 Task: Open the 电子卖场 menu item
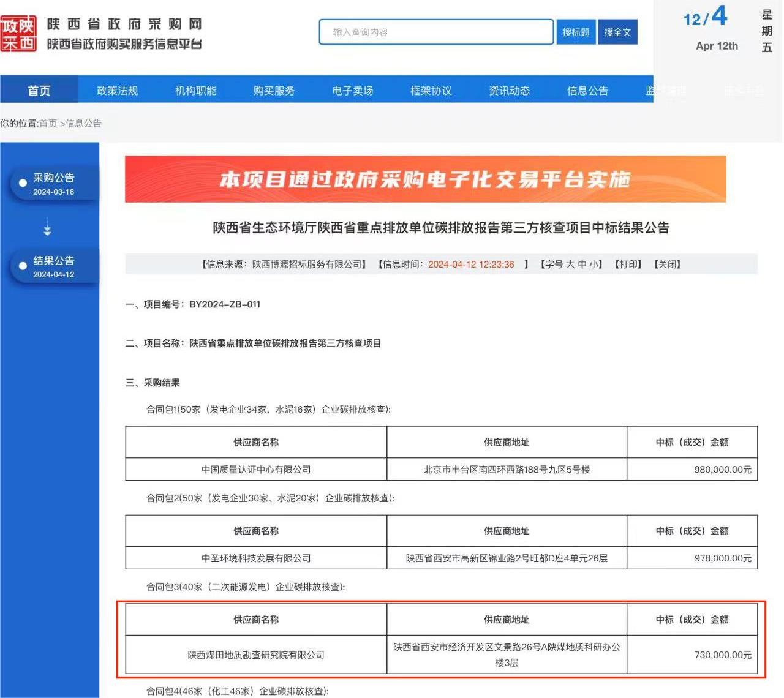point(353,91)
